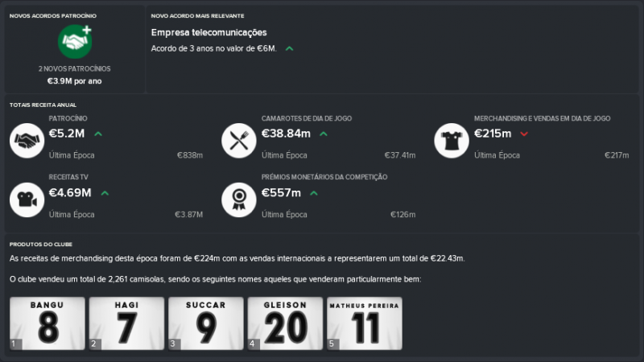
Task: Click red down arrow beside €215m
Action: click(524, 134)
